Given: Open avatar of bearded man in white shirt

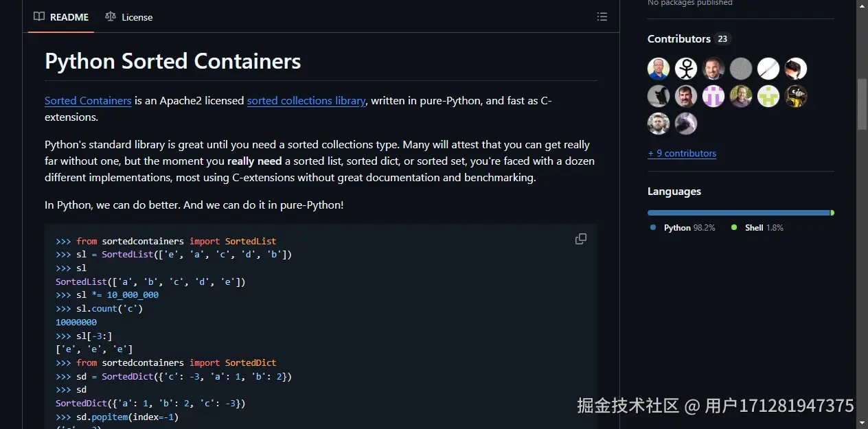Looking at the screenshot, I should [x=659, y=124].
